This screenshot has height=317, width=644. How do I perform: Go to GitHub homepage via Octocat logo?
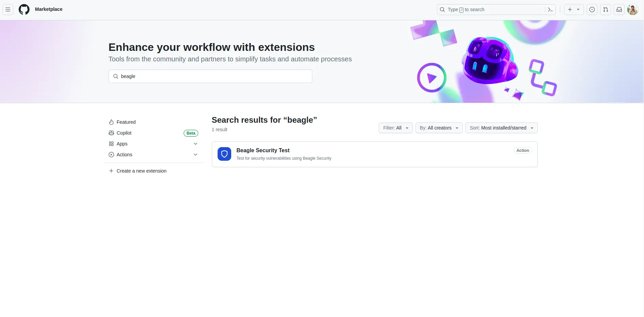[24, 9]
